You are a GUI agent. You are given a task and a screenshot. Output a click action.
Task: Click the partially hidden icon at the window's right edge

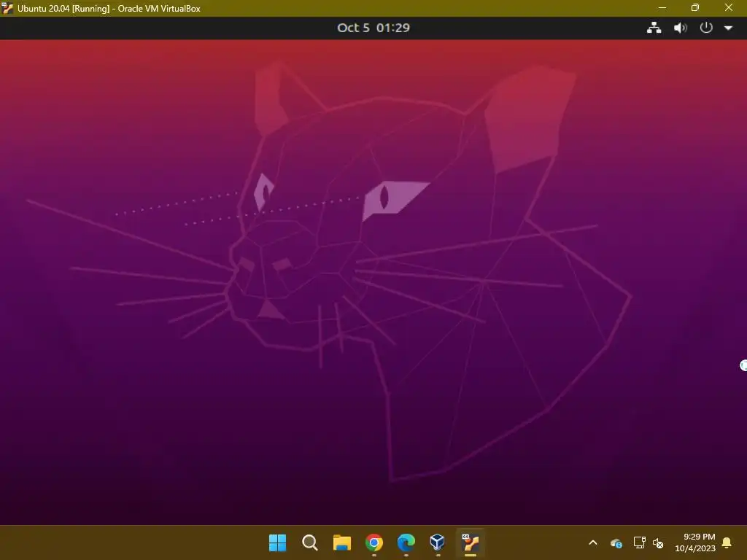743,365
